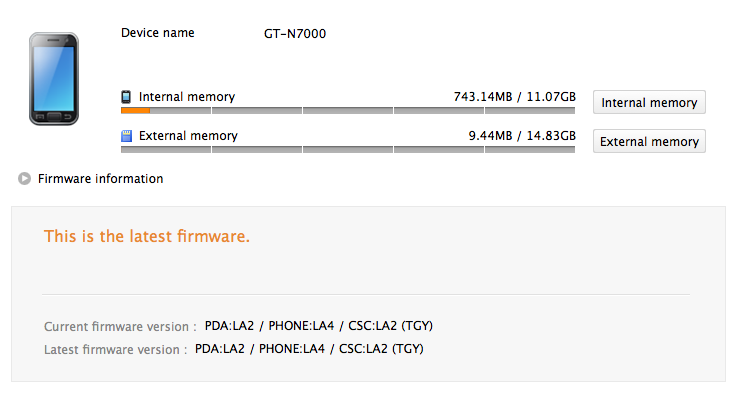The width and height of the screenshot is (751, 397).
Task: Click the internal memory phone icon
Action: pyautogui.click(x=126, y=97)
